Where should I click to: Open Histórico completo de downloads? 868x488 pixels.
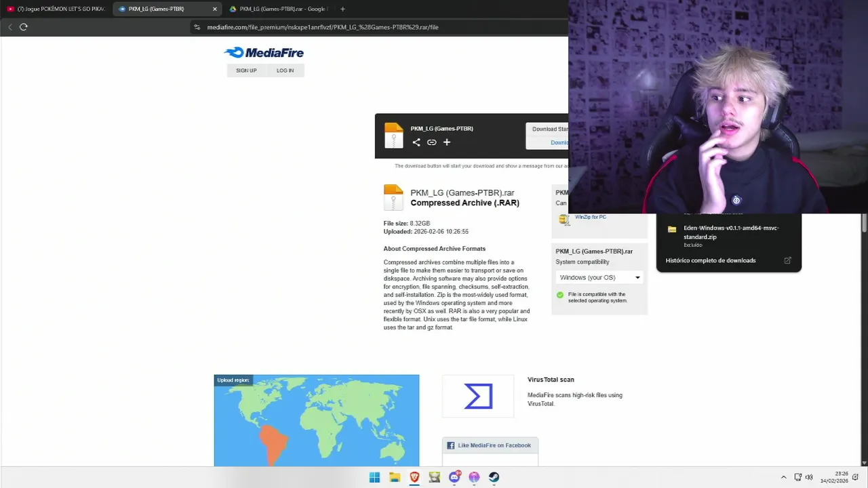coord(711,260)
